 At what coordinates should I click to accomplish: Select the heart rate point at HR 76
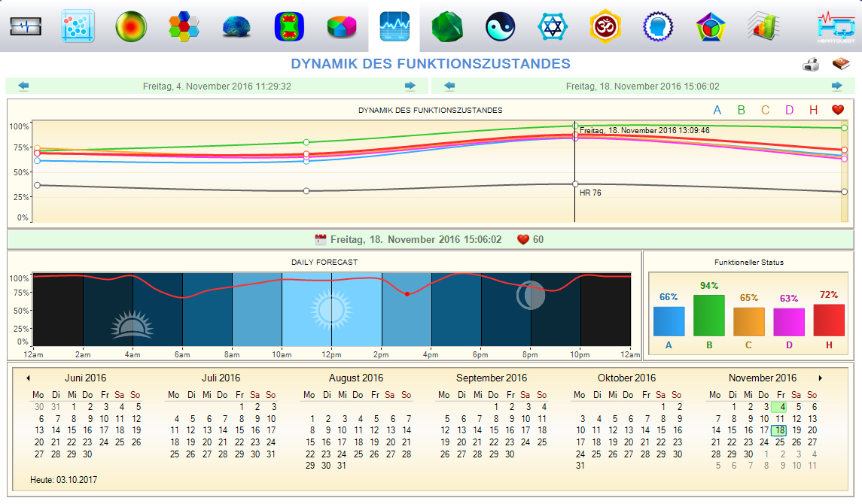pos(575,184)
